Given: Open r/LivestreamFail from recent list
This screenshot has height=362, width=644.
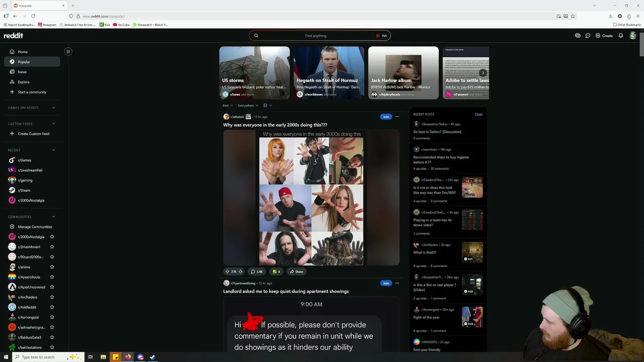Looking at the screenshot, I should point(30,170).
